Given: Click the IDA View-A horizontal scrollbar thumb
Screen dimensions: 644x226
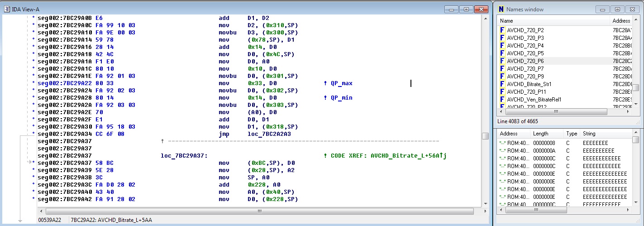Looking at the screenshot, I should pos(259,211).
